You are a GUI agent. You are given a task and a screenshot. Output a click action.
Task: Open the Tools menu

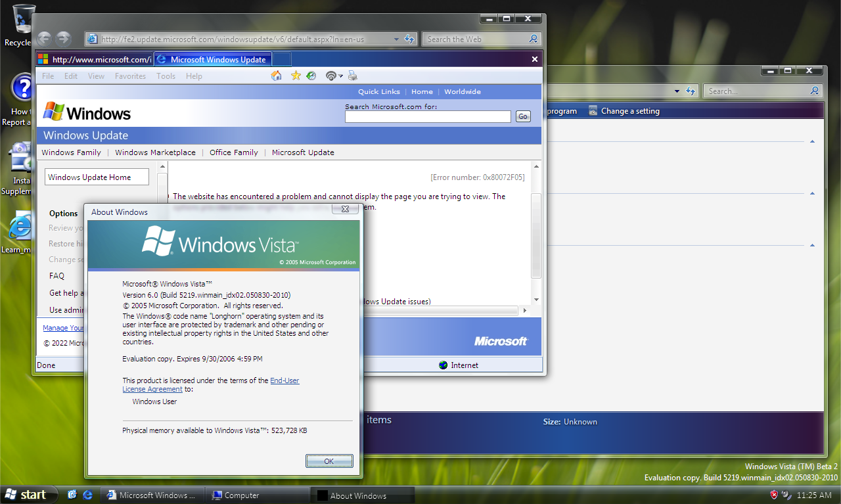tap(166, 76)
